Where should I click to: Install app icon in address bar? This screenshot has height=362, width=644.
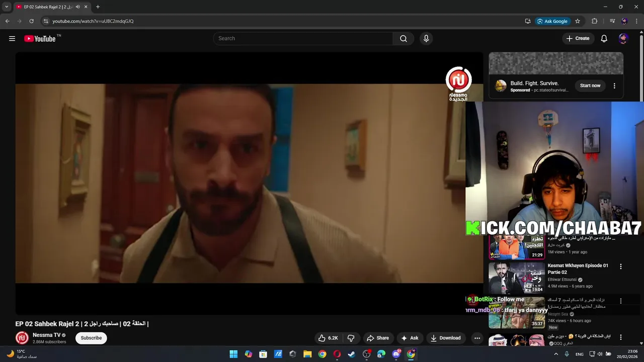(x=528, y=21)
